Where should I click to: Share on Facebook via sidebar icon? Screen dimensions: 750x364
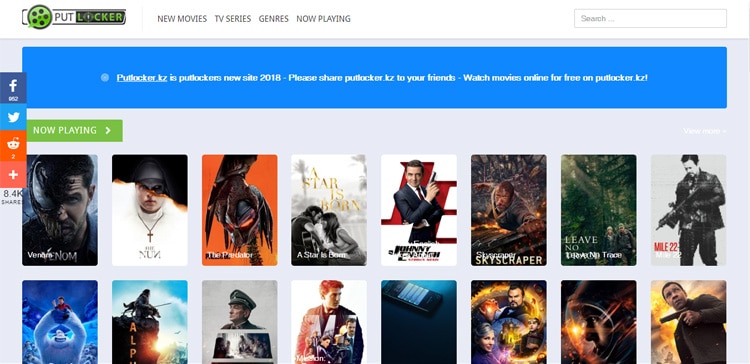click(x=13, y=88)
